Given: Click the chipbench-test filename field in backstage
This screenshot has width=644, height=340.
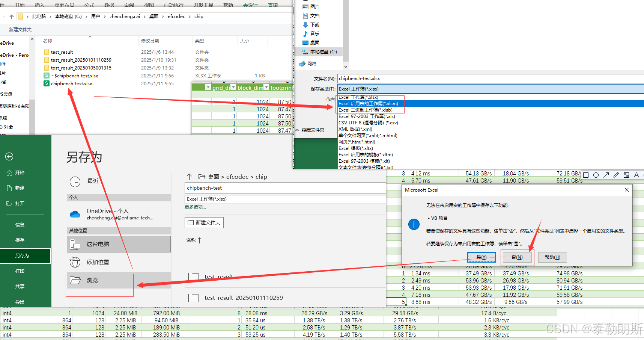Looking at the screenshot, I should (285, 188).
